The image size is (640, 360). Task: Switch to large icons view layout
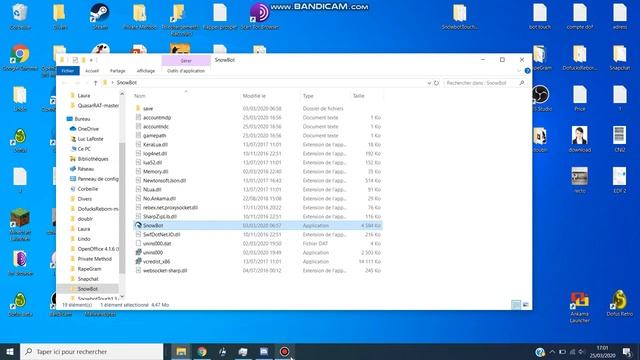(x=525, y=305)
